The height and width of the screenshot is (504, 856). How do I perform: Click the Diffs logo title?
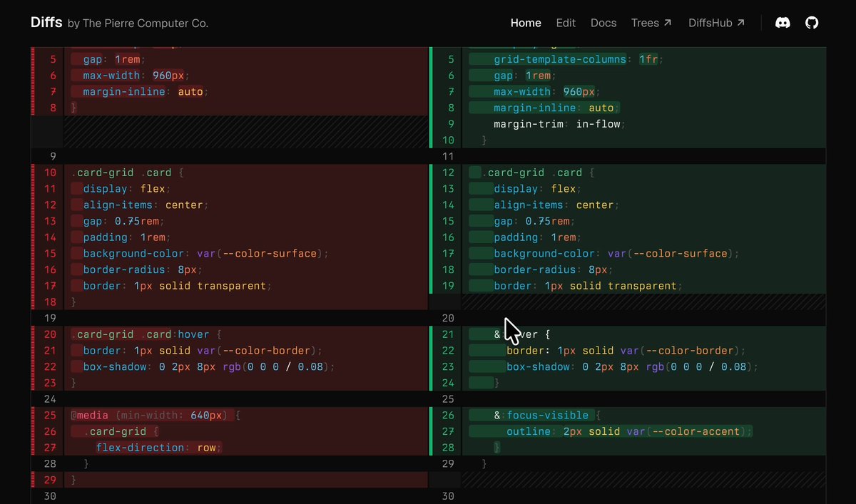coord(46,23)
